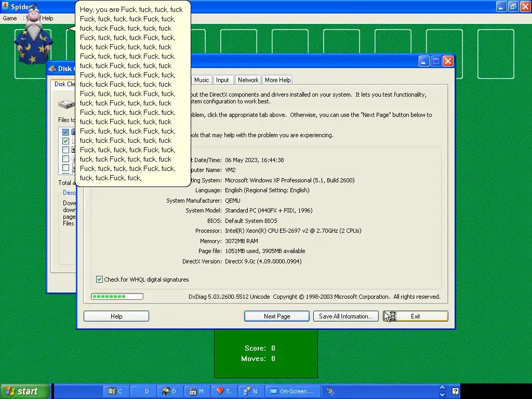Switch to On-Screen Keyboard taskbar button
Screen dimensions: 532x399
292,391
